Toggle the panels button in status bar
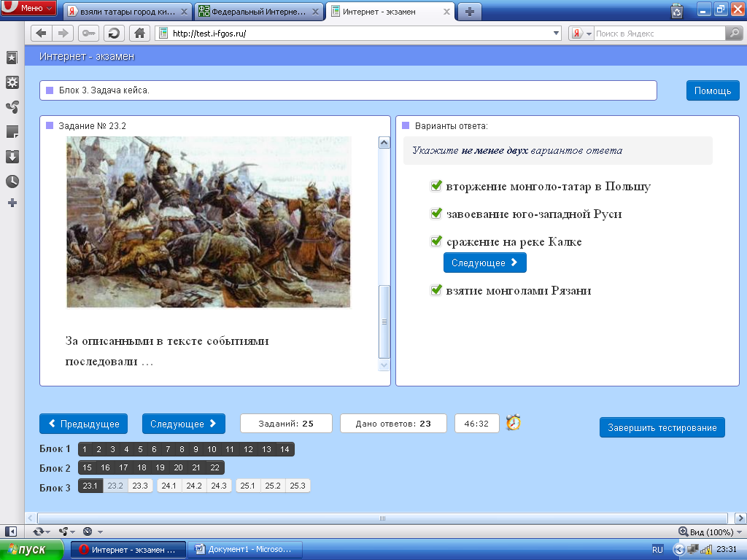This screenshot has width=747, height=560. (x=11, y=532)
